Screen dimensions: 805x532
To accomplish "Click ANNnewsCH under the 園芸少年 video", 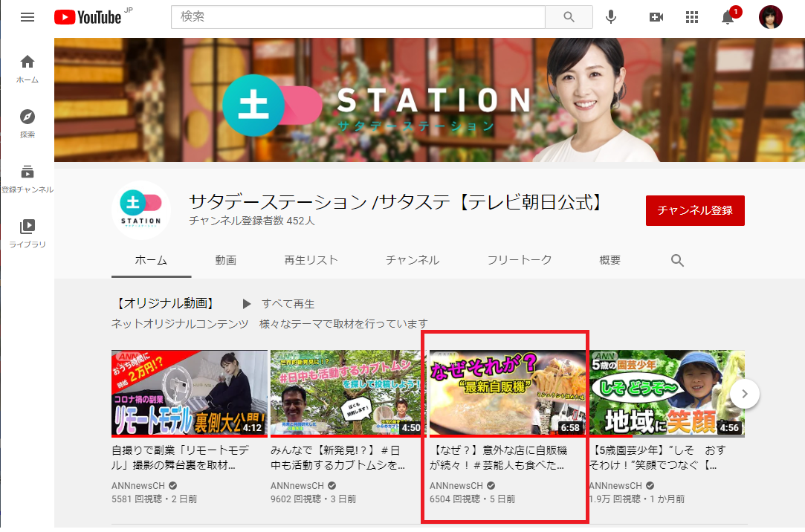I will [615, 485].
